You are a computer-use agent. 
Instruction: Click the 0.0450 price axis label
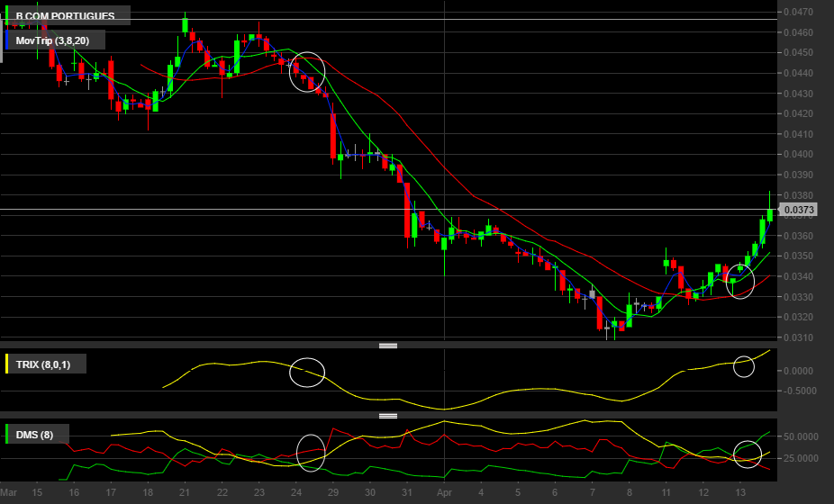pos(798,52)
